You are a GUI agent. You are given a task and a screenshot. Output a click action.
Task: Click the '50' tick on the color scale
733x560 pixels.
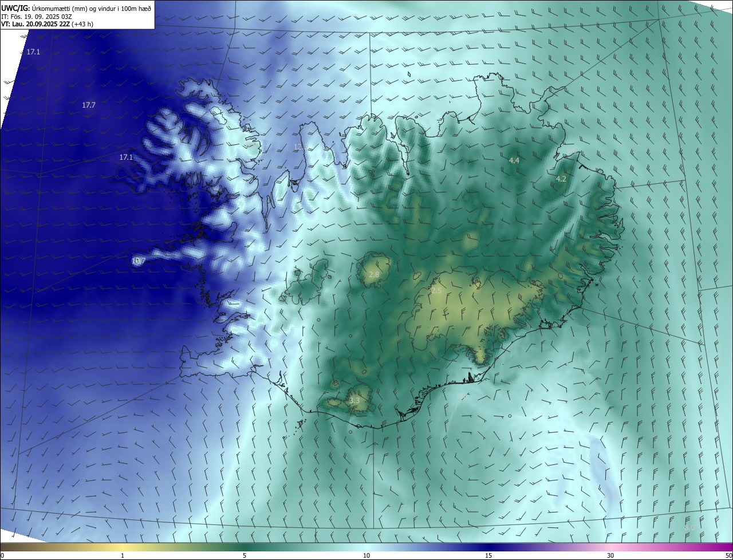[728, 555]
